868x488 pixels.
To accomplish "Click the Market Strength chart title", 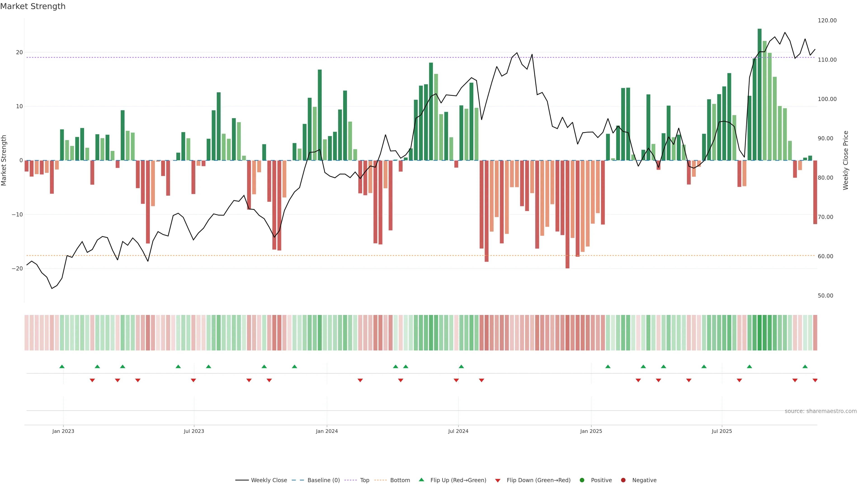I will pyautogui.click(x=33, y=6).
